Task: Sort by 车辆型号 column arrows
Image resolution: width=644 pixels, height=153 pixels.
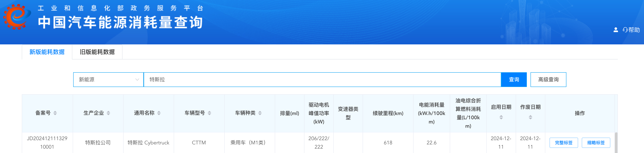Action: tap(209, 113)
